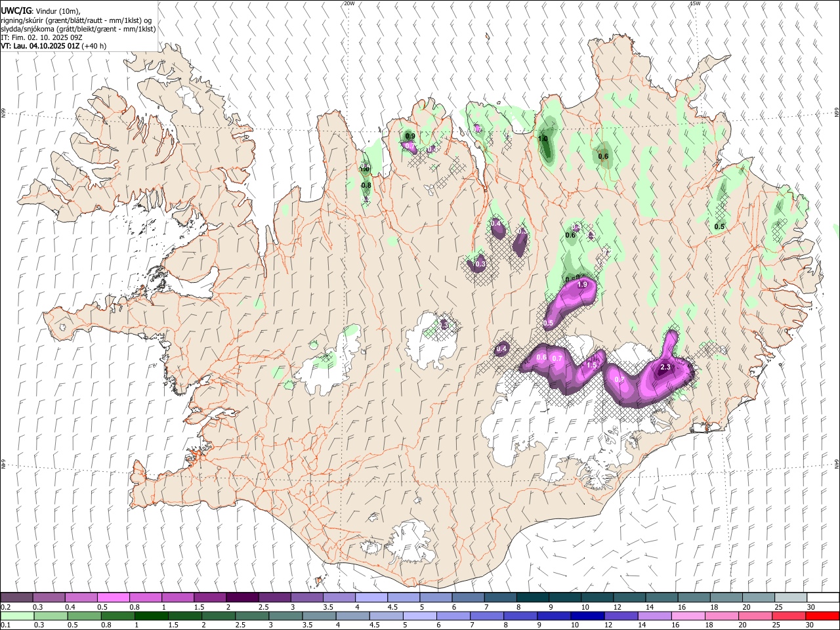Viewport: 840px width, 630px height.
Task: Select the navy blue 10 swatch in rain scale
Action: pos(587,616)
